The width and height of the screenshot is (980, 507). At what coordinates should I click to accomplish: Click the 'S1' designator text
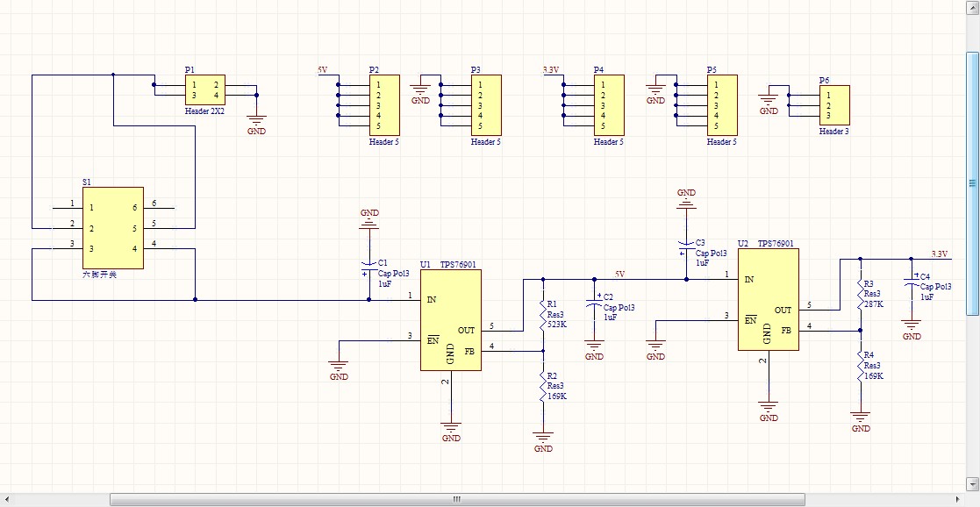pos(87,182)
